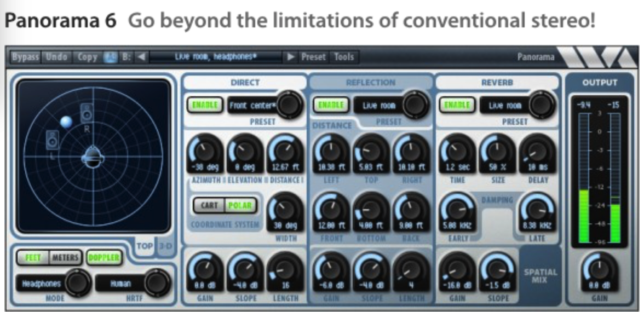
Task: Open the Tools menu
Action: (344, 57)
